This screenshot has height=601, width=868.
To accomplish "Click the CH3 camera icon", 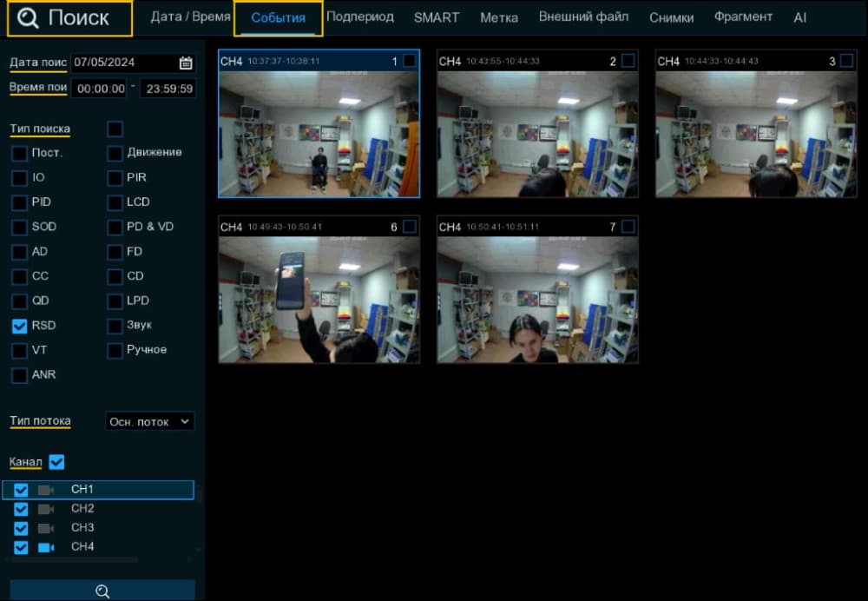I will pyautogui.click(x=46, y=528).
